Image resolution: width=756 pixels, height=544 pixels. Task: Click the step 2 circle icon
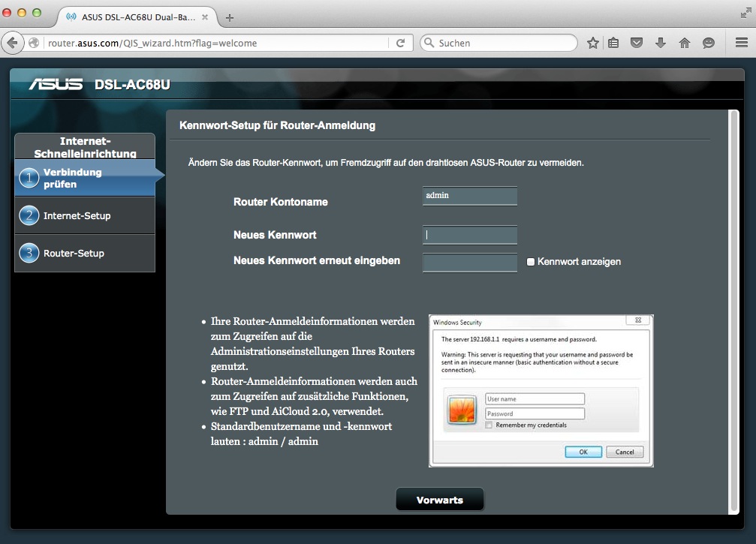tap(29, 215)
